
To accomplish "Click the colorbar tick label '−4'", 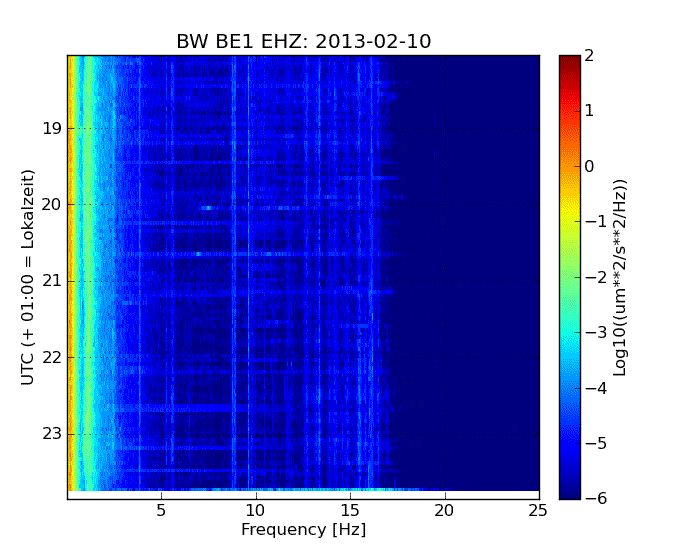I will (x=596, y=388).
